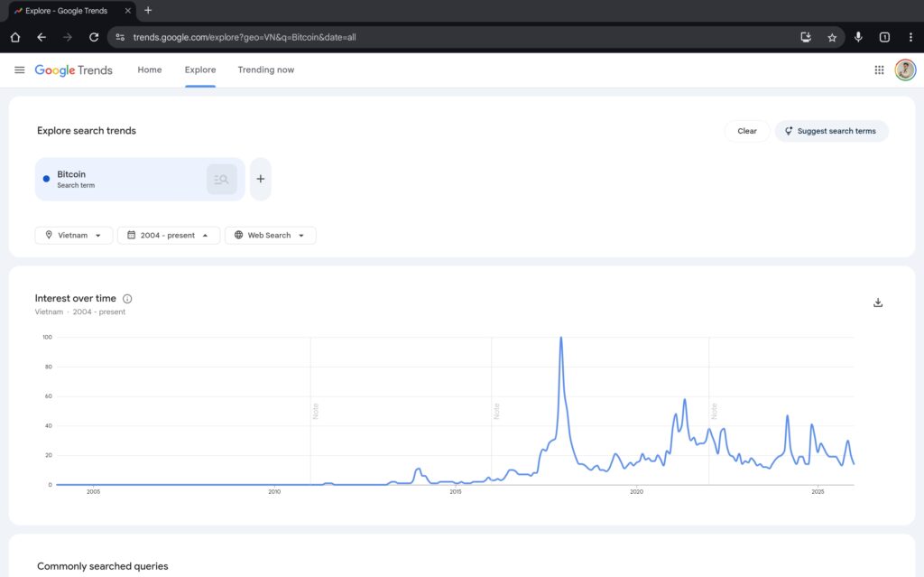924x577 pixels.
Task: Click the search term options icon in Bitcoin card
Action: 221,179
